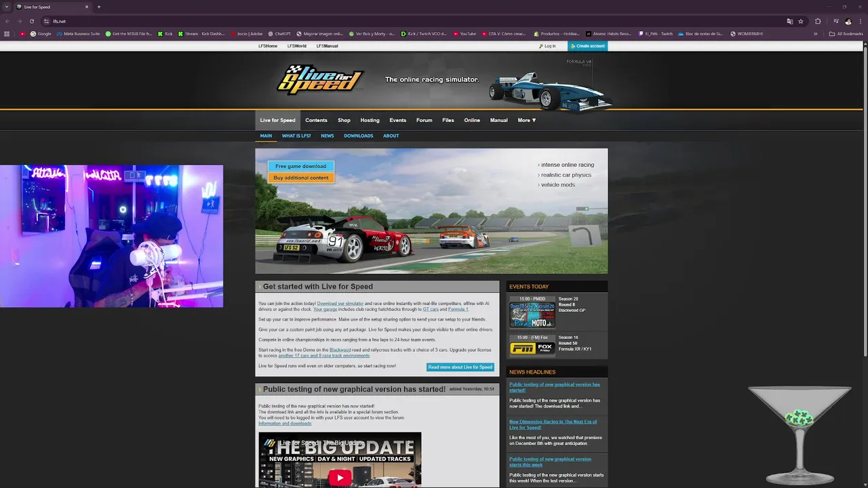This screenshot has height=488, width=868.
Task: Click the Log in link
Action: pyautogui.click(x=547, y=46)
